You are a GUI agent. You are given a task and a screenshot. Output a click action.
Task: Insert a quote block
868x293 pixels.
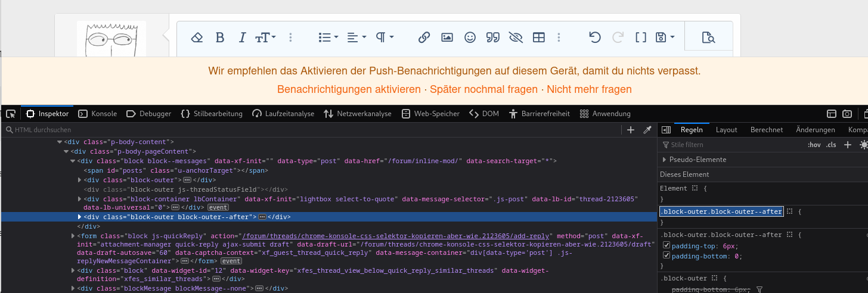click(492, 38)
